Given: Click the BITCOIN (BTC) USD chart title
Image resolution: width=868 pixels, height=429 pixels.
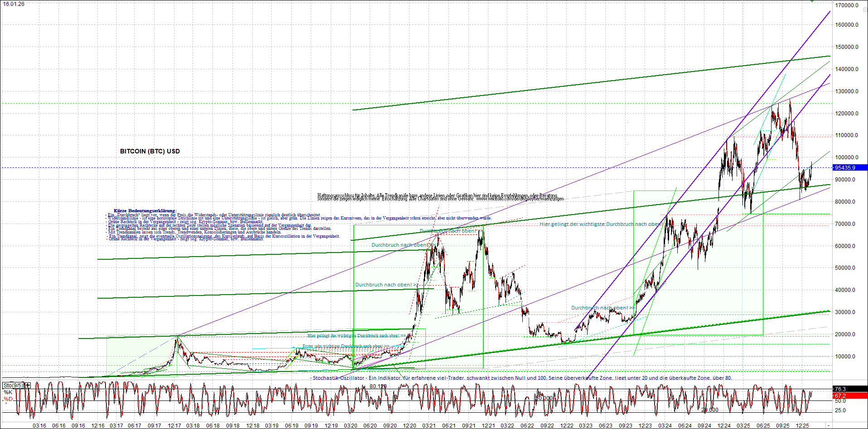Looking at the screenshot, I should click(x=149, y=151).
